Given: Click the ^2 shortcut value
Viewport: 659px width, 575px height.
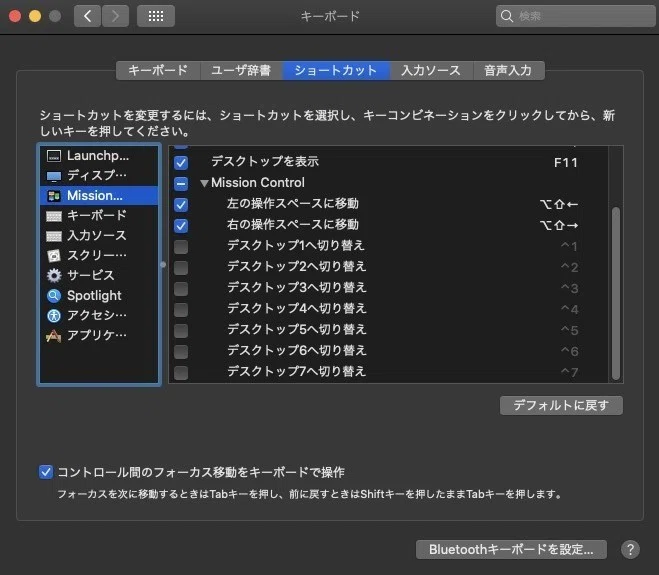Looking at the screenshot, I should [x=569, y=268].
